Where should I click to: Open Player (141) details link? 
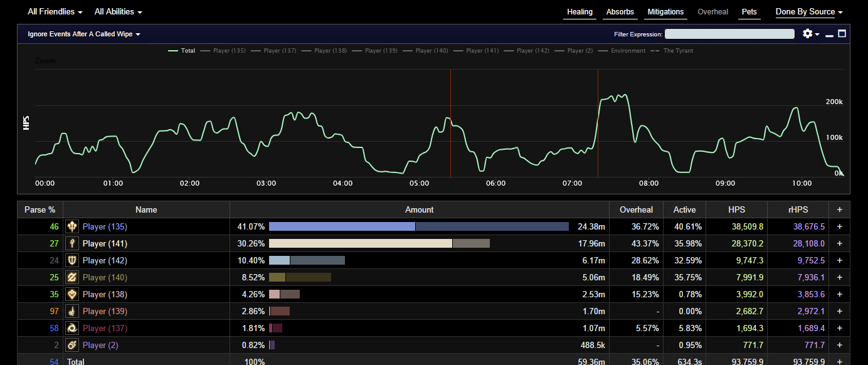(104, 243)
